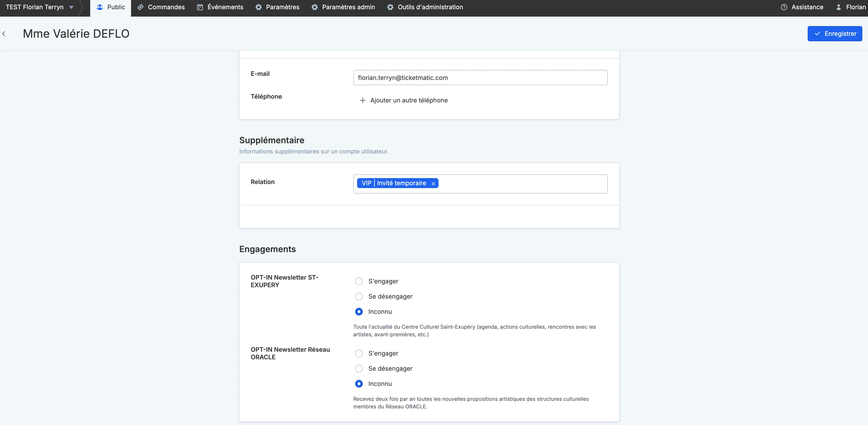The height and width of the screenshot is (425, 868).
Task: Click the E-mail input field
Action: [480, 78]
